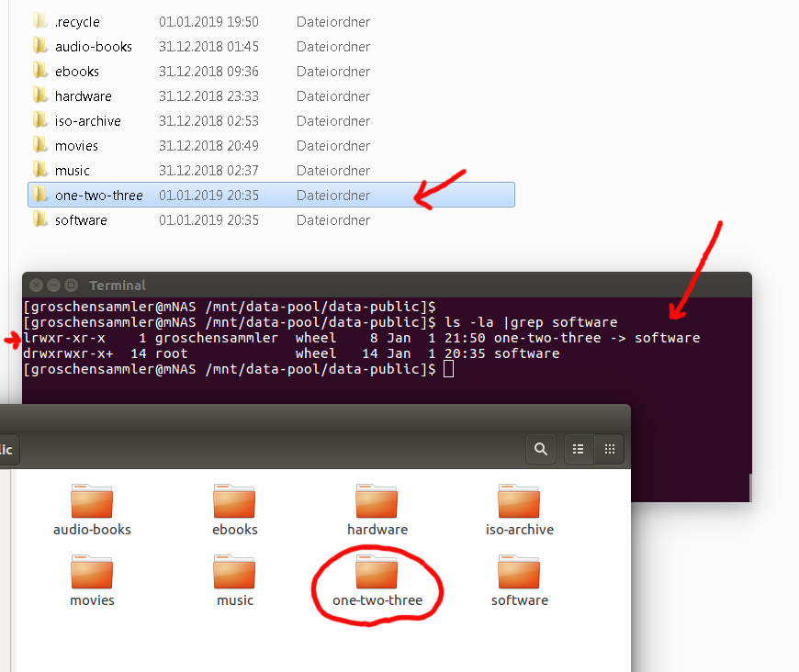Screen dimensions: 799x672
Task: Click the date 31.12.2018 20:49
Action: tap(208, 146)
